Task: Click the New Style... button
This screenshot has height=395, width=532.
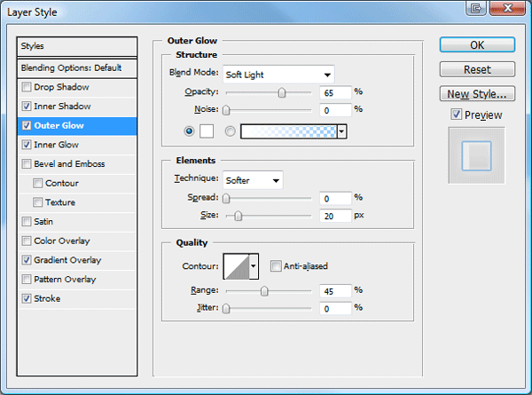Action: coord(477,94)
